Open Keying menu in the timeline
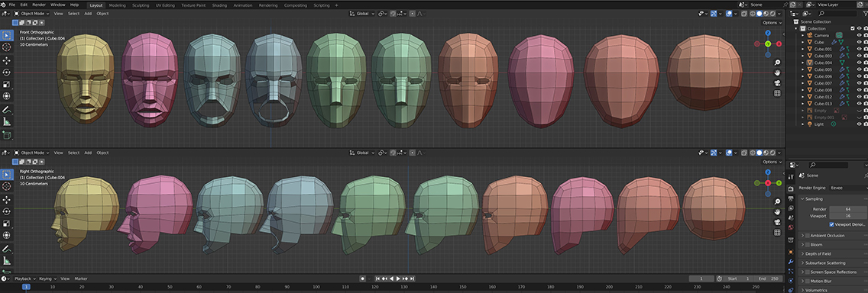Screen dimensions: 868x293 [47, 279]
